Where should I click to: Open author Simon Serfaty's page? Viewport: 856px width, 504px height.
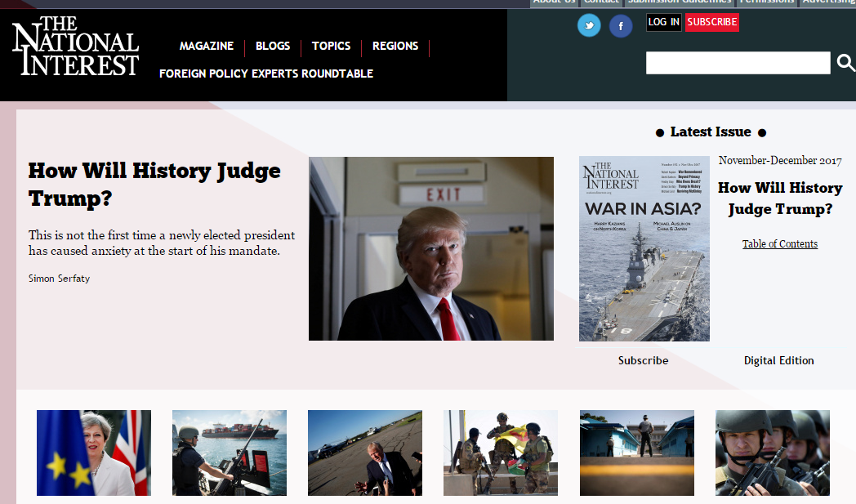pos(59,279)
